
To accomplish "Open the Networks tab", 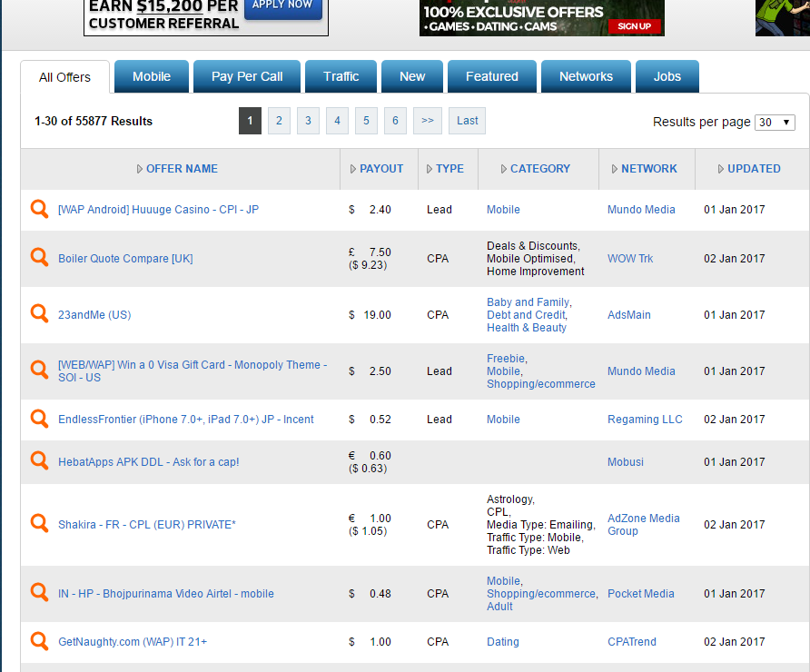I will (586, 77).
